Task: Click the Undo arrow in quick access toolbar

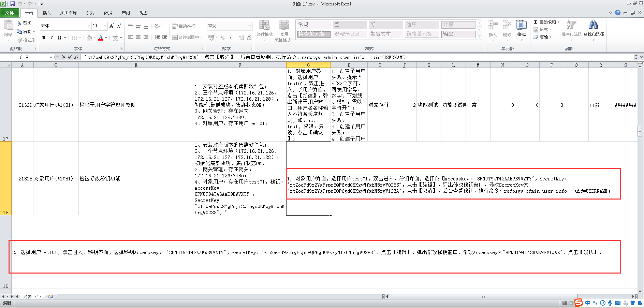Action: point(20,4)
